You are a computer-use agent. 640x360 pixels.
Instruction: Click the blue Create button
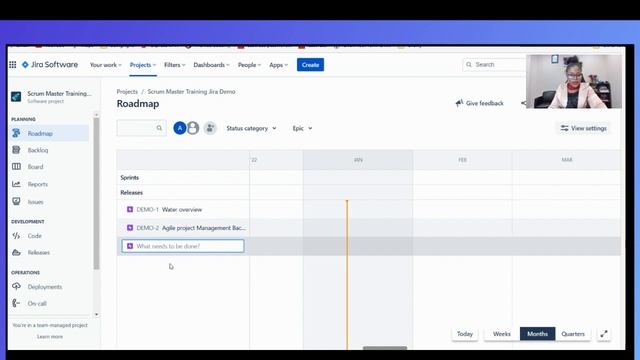click(x=310, y=65)
